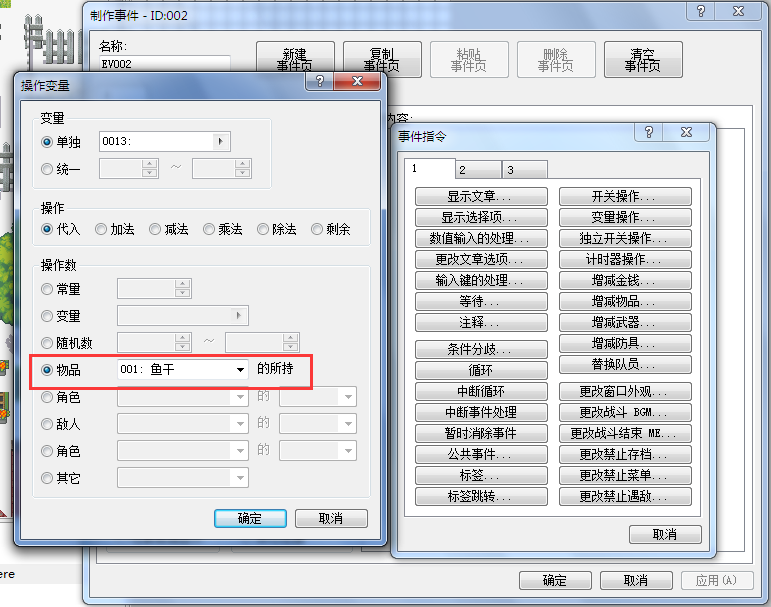Click the 增减金钱 command button

point(625,280)
